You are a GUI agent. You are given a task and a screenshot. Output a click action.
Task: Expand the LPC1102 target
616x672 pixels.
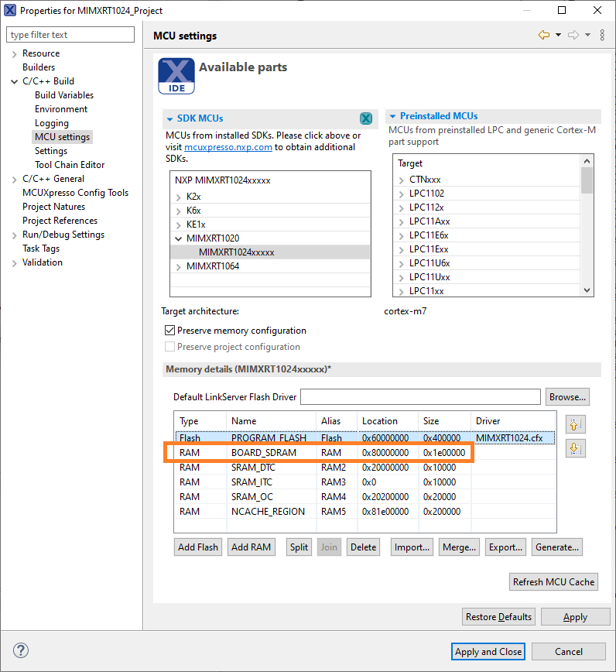click(402, 194)
